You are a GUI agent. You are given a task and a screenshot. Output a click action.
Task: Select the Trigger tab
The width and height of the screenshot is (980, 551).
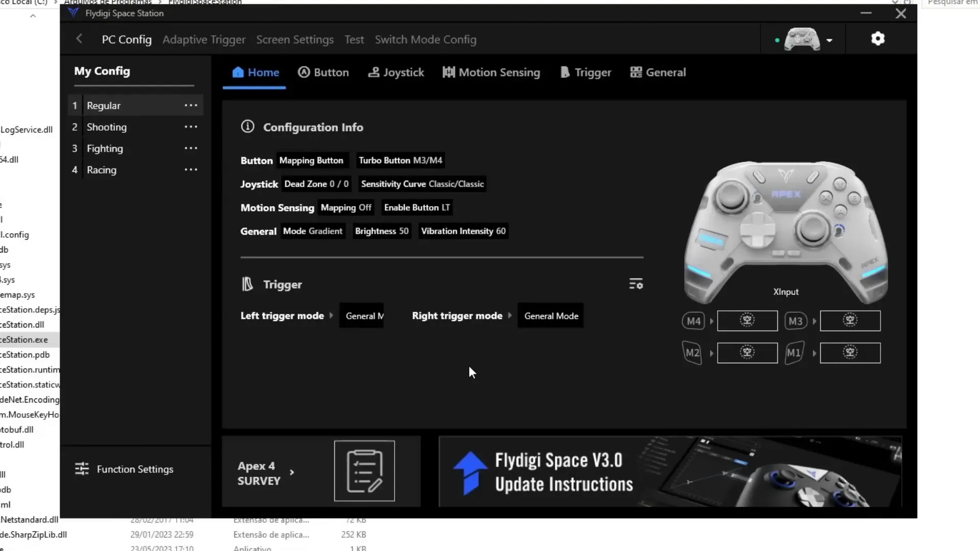click(x=585, y=72)
